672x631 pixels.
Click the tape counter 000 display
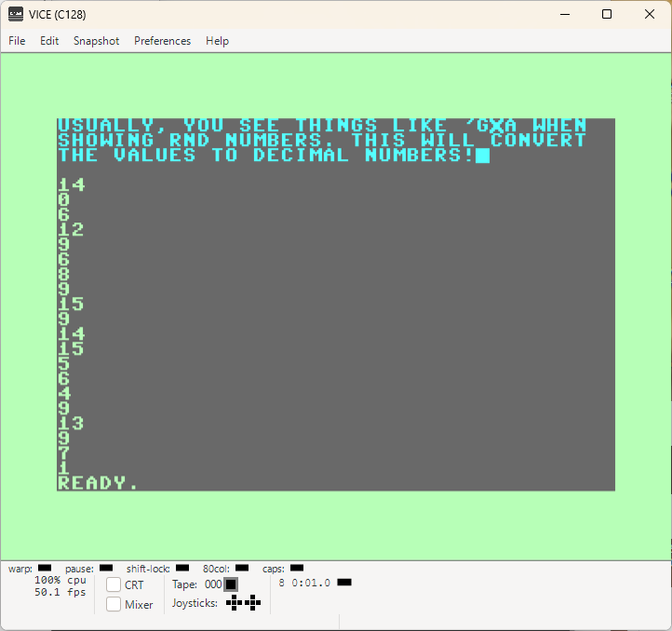coord(213,584)
